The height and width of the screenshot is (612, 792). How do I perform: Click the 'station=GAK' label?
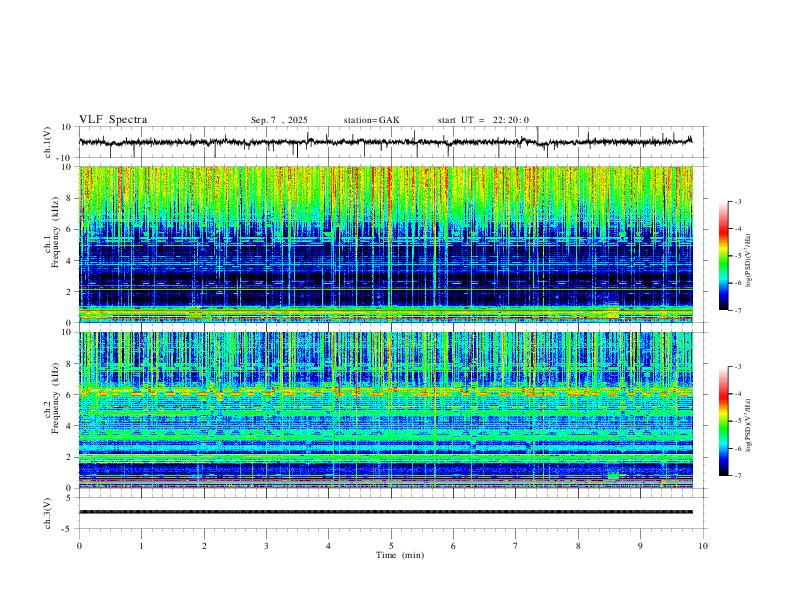tap(371, 120)
